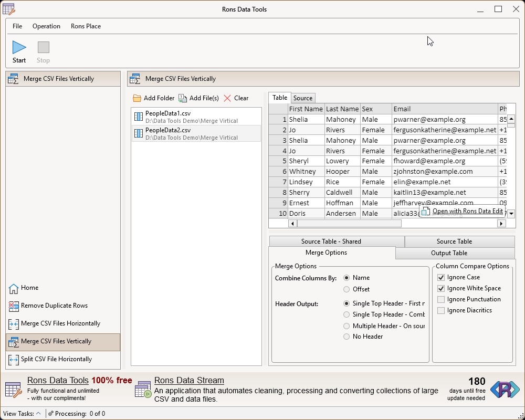Image resolution: width=525 pixels, height=420 pixels.
Task: Select the PeopleData2.csv file icon
Action: (139, 133)
